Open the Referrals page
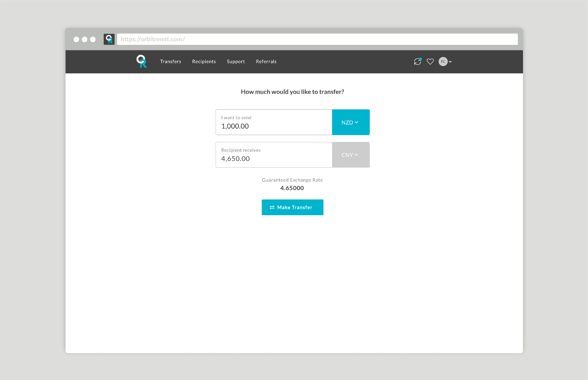This screenshot has width=588, height=380. tap(266, 61)
